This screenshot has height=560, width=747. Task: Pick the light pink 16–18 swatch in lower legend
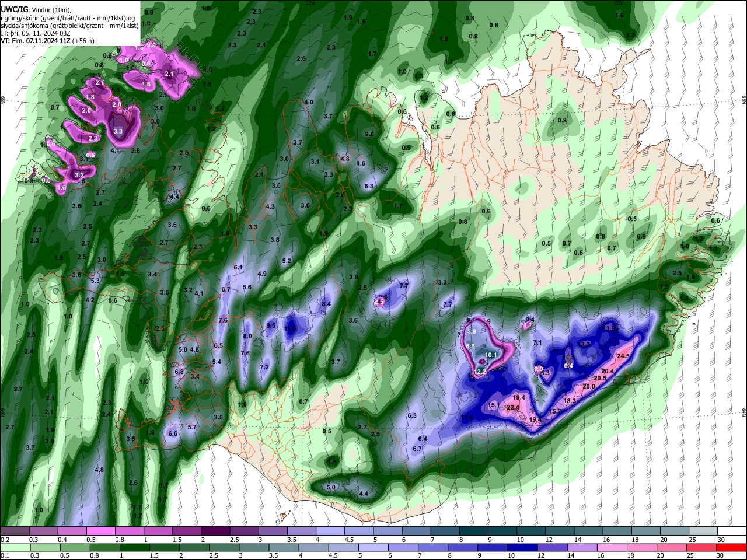(612, 547)
